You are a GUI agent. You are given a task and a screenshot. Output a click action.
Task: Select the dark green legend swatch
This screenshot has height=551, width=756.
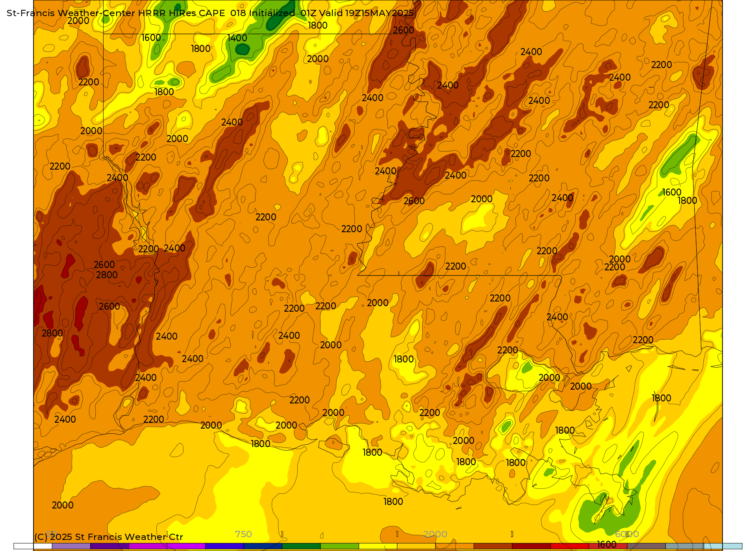pyautogui.click(x=301, y=546)
